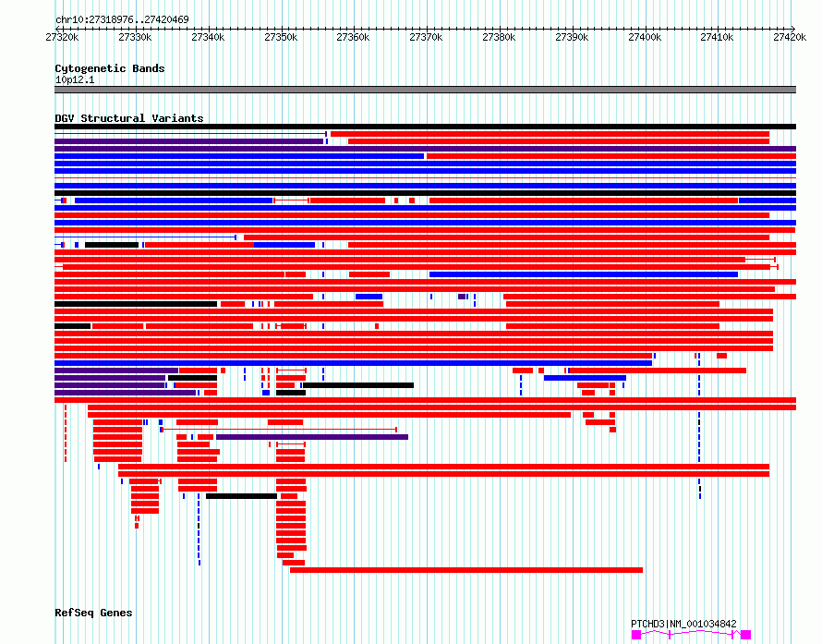Open the RefSeq Genes track title
The height and width of the screenshot is (644, 822).
(x=93, y=613)
